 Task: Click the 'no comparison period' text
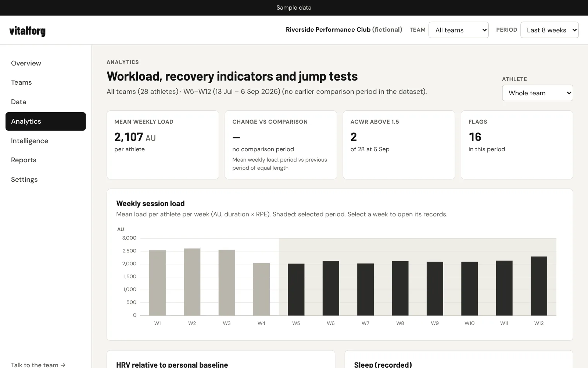point(263,149)
